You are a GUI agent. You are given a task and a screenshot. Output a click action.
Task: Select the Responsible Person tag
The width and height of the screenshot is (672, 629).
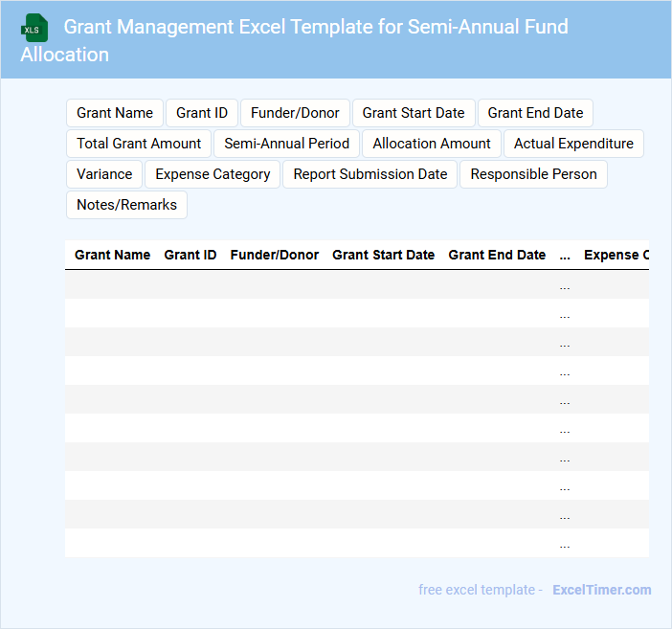[x=533, y=174]
